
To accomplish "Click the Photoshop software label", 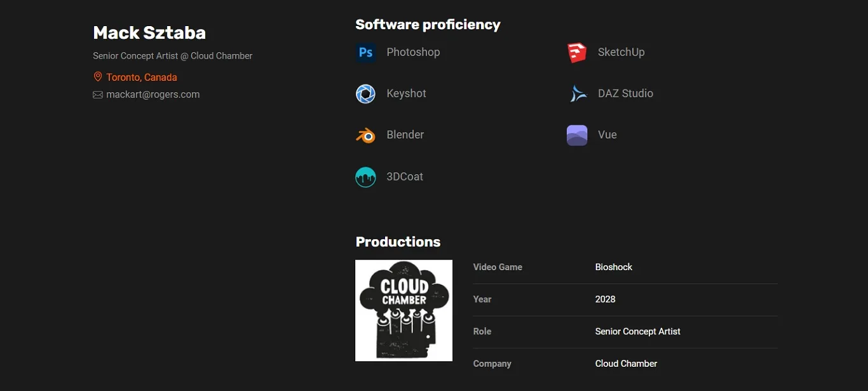I will (413, 52).
